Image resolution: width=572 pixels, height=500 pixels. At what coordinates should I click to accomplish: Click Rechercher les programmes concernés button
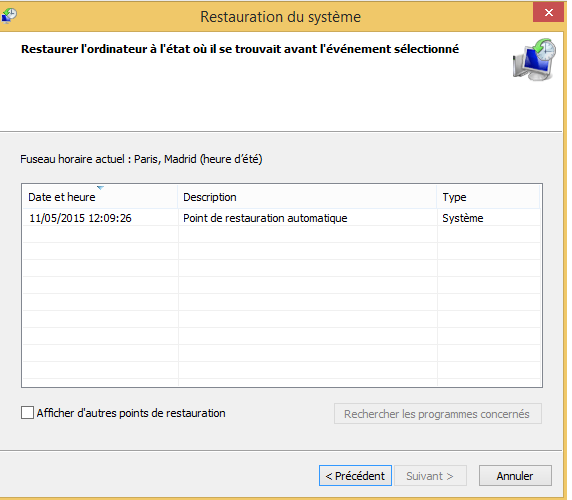437,414
